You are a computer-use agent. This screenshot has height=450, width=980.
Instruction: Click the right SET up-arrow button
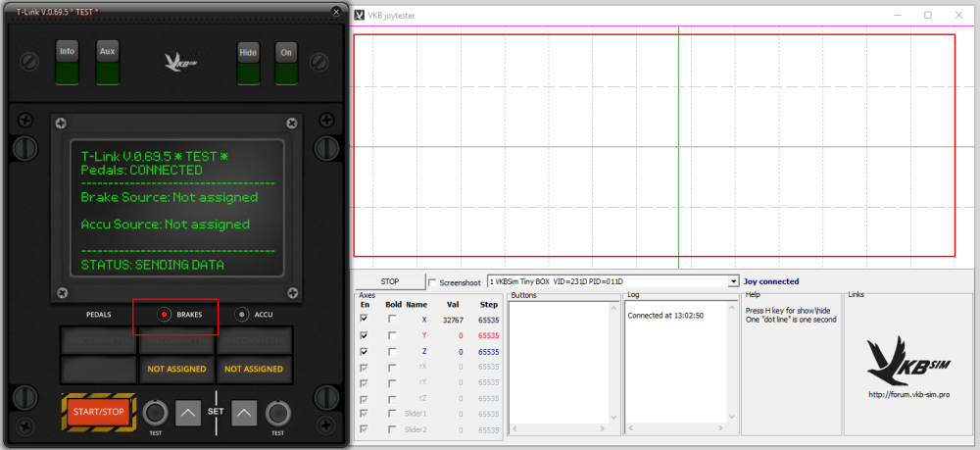pyautogui.click(x=244, y=412)
